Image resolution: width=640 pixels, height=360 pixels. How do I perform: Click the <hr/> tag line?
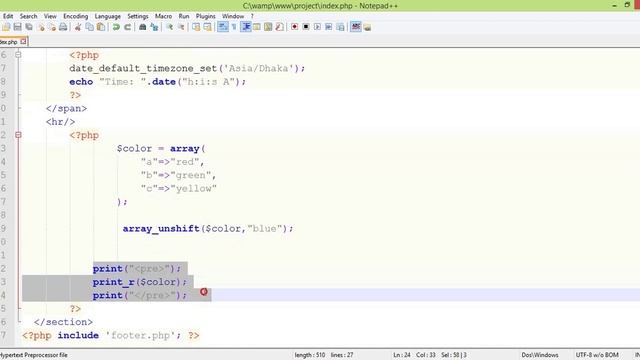pos(60,122)
